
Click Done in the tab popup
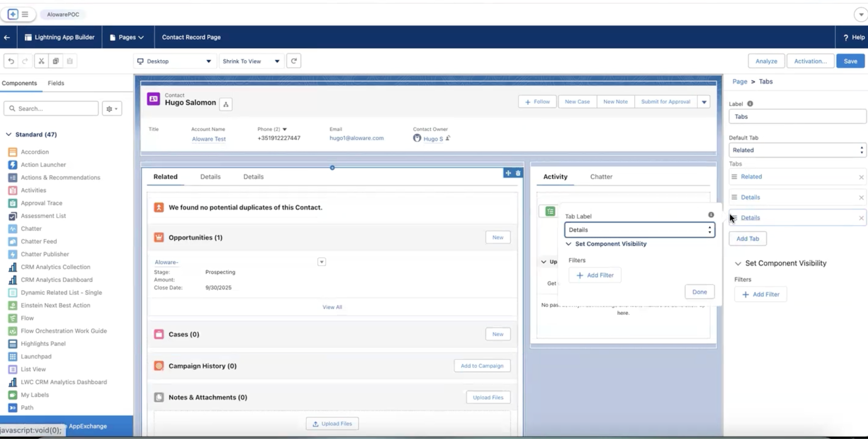tap(699, 292)
